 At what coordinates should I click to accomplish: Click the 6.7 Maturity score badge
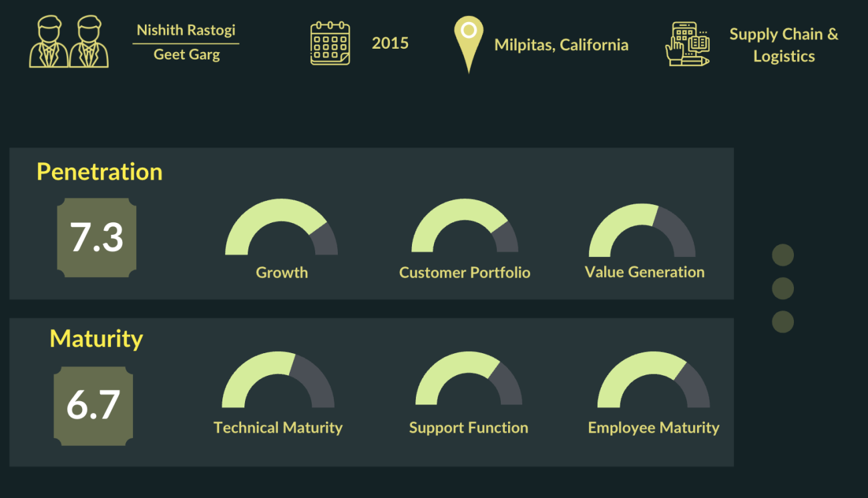point(93,406)
